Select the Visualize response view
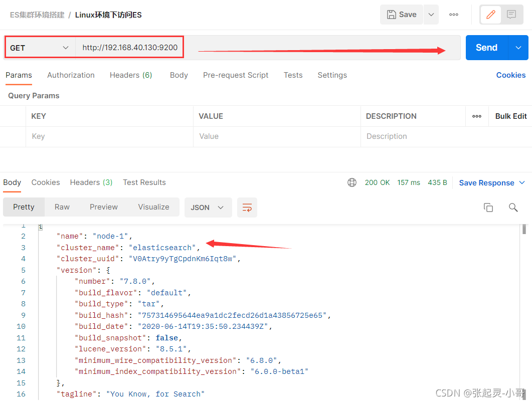The width and height of the screenshot is (532, 402). 153,207
